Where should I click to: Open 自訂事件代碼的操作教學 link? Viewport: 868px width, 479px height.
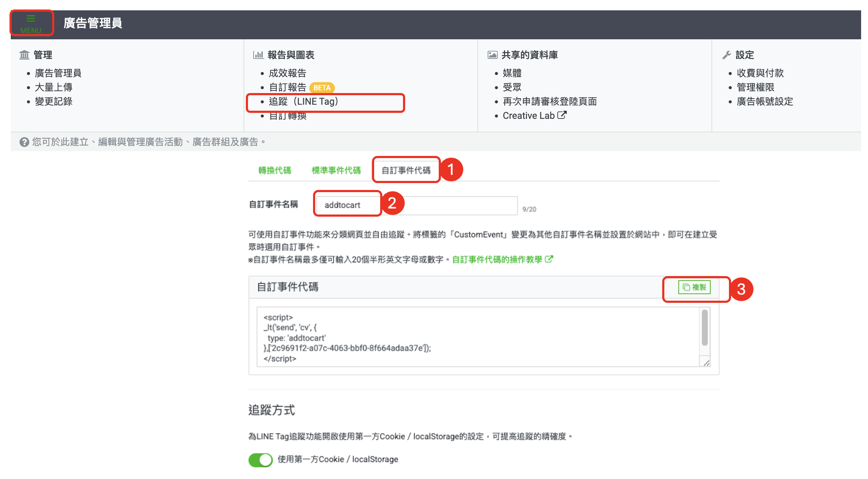(497, 259)
